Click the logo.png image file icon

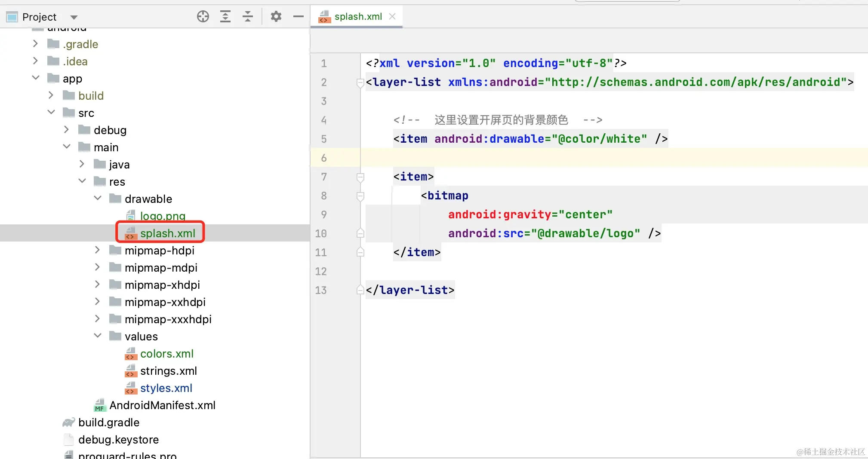click(x=131, y=215)
